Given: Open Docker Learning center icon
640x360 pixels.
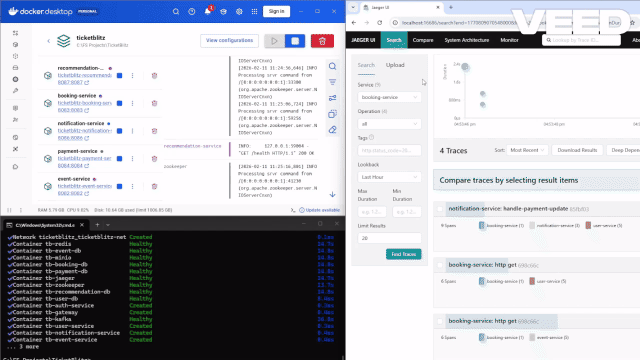Looking at the screenshot, I should [x=223, y=11].
